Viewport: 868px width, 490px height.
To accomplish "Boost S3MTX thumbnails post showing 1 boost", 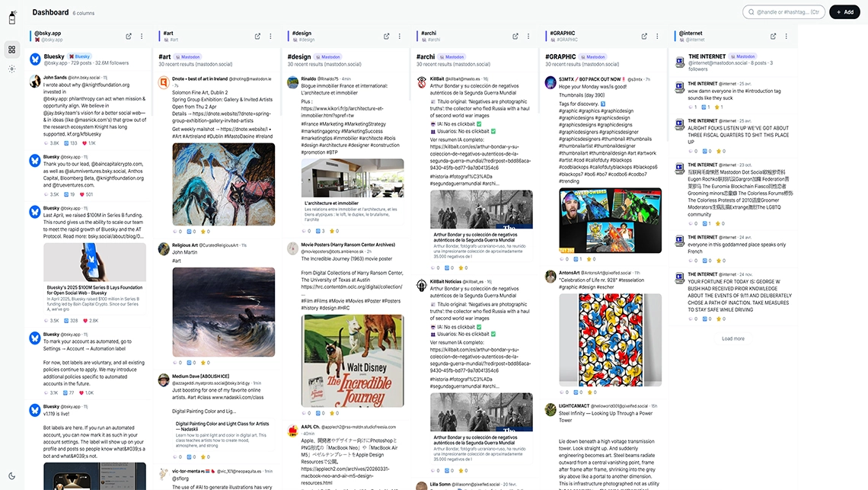I will tap(577, 259).
